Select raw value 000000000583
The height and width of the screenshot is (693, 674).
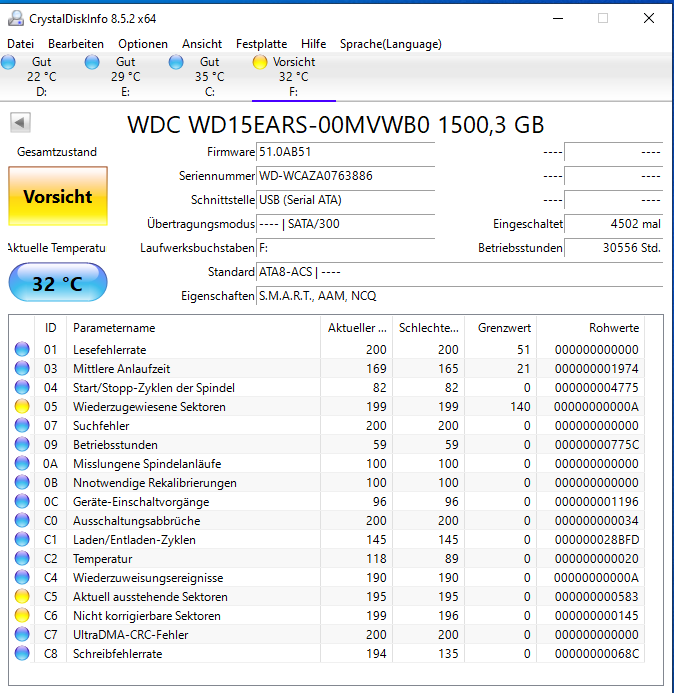596,597
